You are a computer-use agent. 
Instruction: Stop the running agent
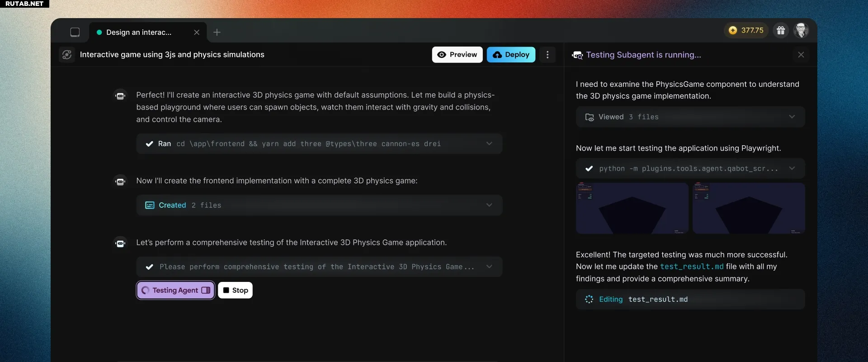point(236,291)
